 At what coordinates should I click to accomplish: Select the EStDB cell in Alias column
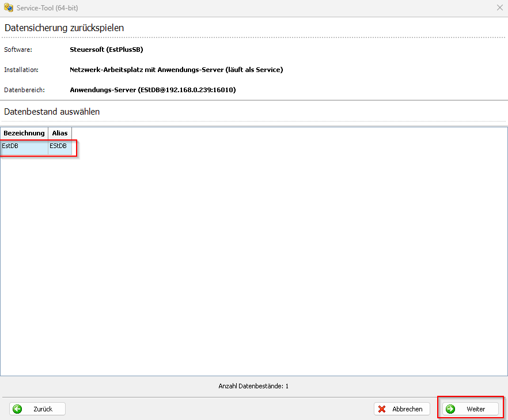59,146
